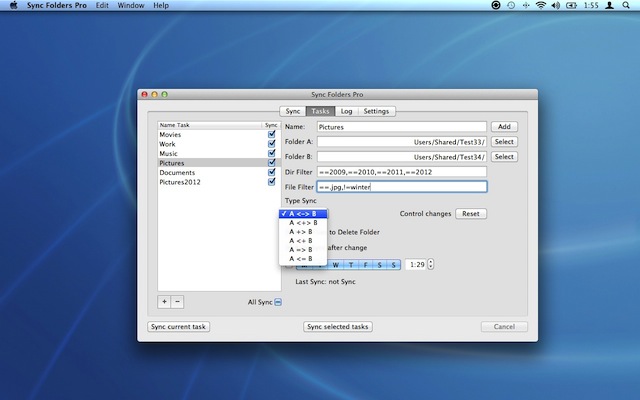Uncheck the Sync checkbox for Movies
The height and width of the screenshot is (400, 640).
271,133
